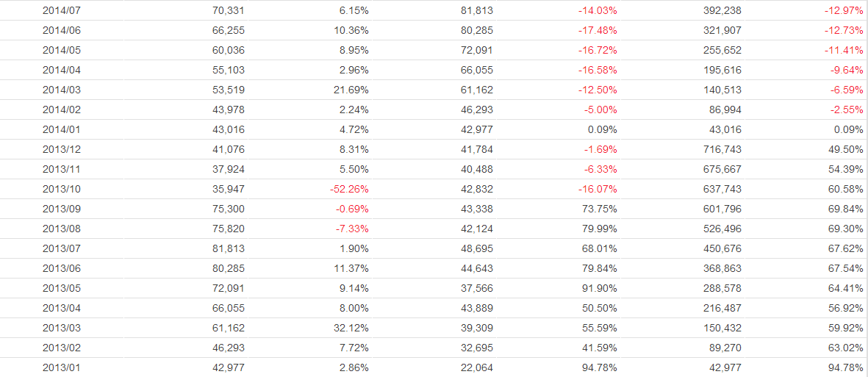868x377 pixels.
Task: Click the 150,432 value in 2013/03 row
Action: [722, 328]
